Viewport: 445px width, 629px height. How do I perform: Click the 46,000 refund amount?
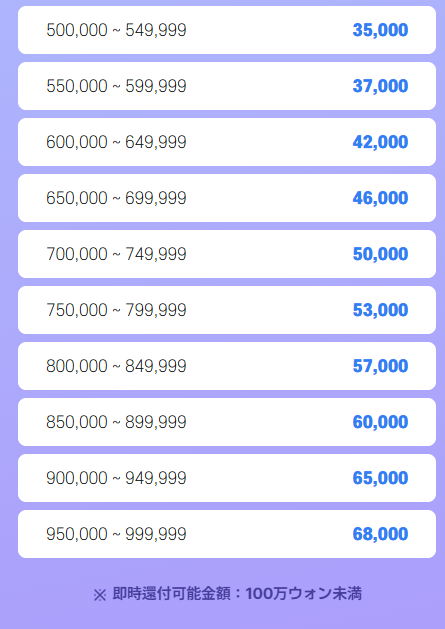[x=380, y=198]
